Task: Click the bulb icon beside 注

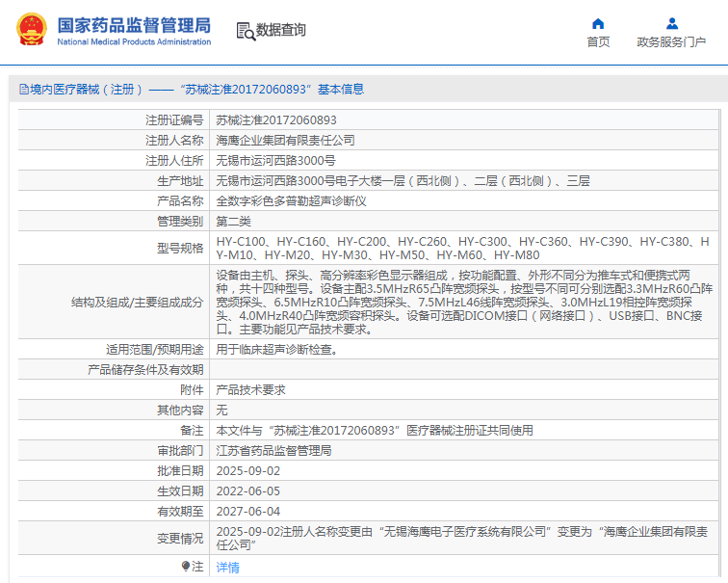Action: [186, 566]
